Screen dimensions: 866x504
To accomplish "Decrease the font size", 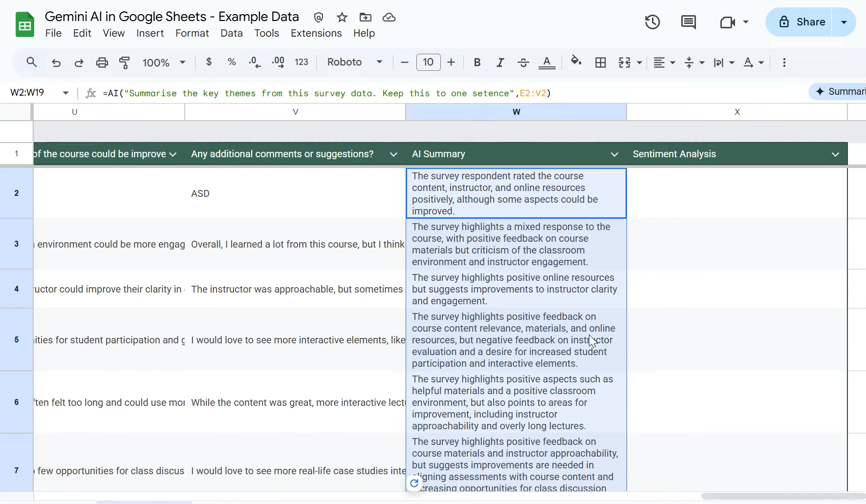I will (404, 63).
